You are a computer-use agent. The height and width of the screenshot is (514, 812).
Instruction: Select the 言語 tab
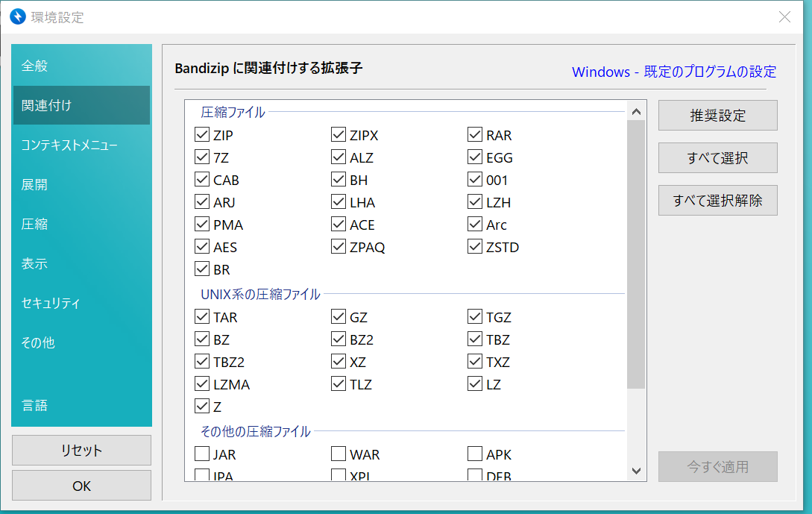point(81,405)
